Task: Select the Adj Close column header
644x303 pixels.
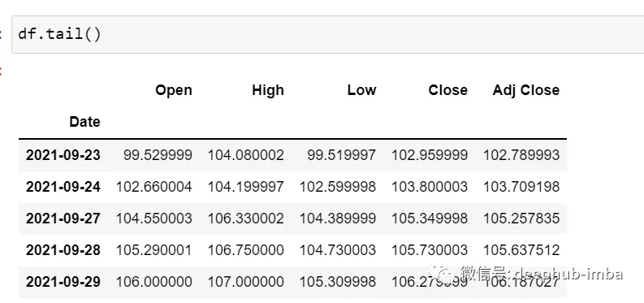Action: pos(526,90)
